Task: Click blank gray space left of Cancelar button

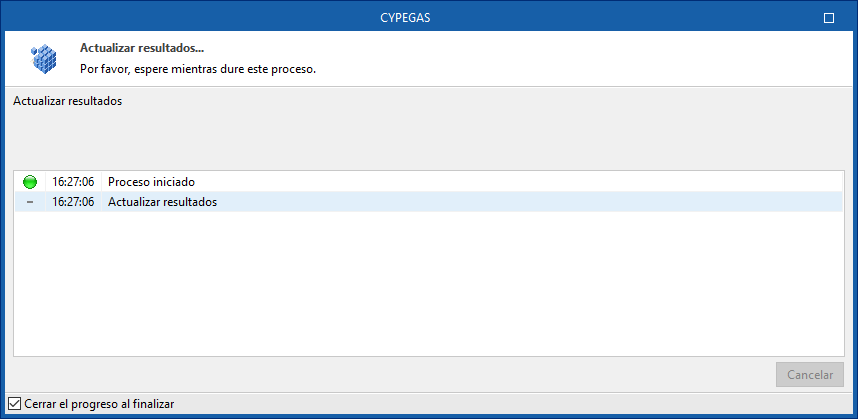Action: 400,375
